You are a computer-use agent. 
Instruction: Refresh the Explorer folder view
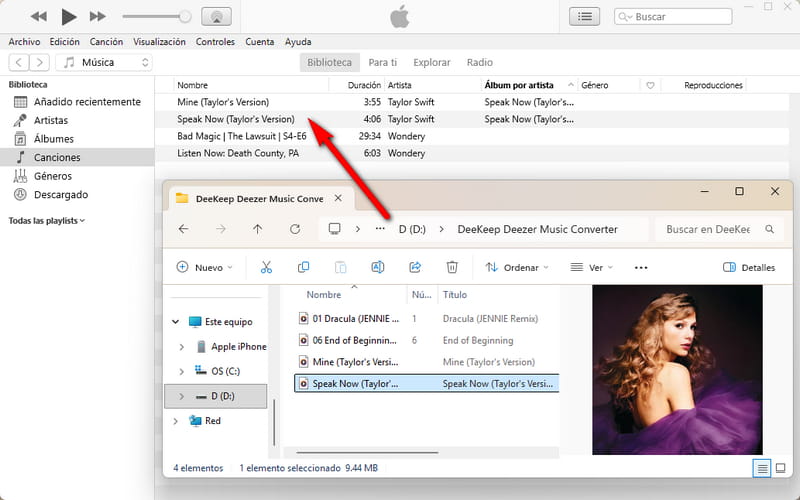(x=295, y=229)
